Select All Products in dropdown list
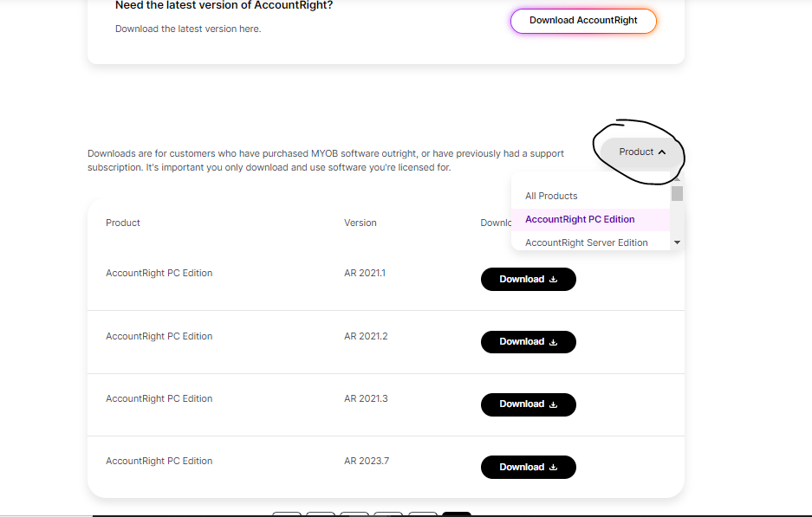This screenshot has width=812, height=517. 590,196
